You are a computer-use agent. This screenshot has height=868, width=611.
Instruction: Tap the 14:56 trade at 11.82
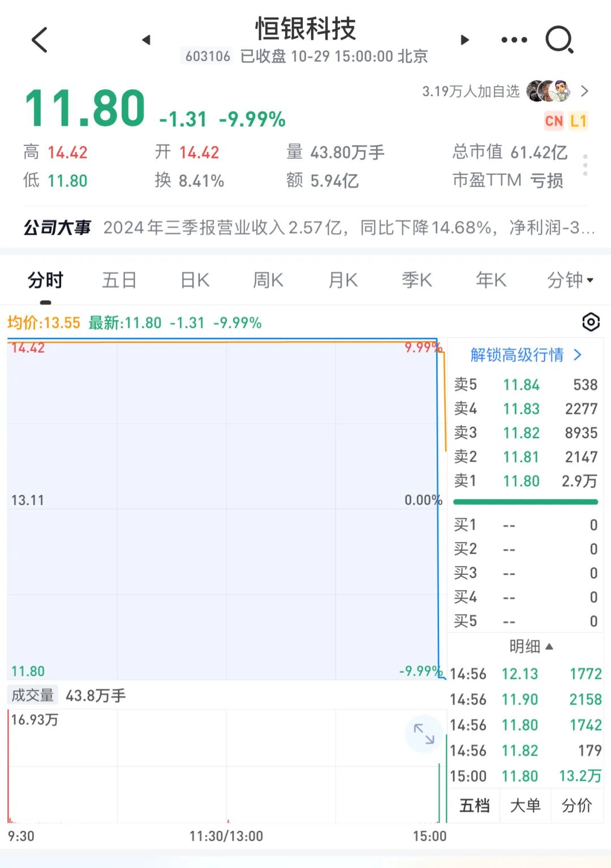tap(526, 750)
